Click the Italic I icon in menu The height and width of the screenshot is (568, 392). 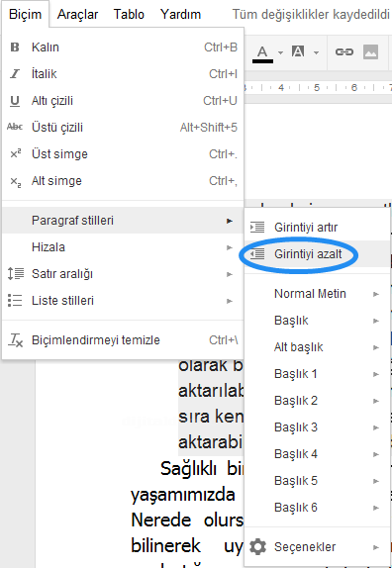click(x=15, y=74)
